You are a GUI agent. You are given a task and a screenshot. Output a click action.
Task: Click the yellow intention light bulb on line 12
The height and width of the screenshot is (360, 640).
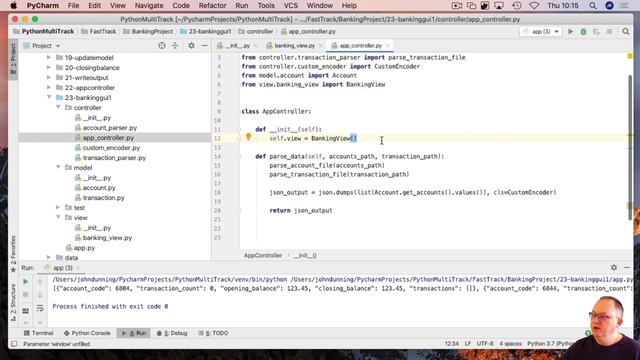click(248, 137)
